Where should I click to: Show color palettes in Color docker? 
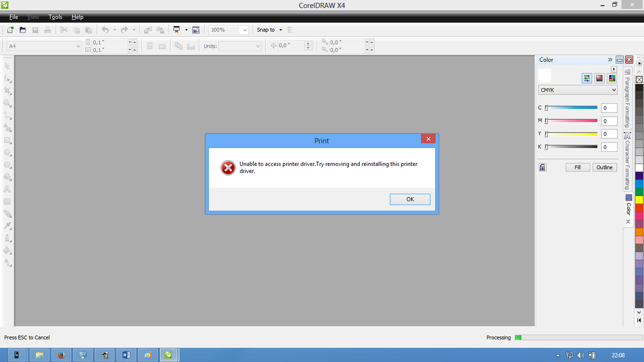point(612,78)
